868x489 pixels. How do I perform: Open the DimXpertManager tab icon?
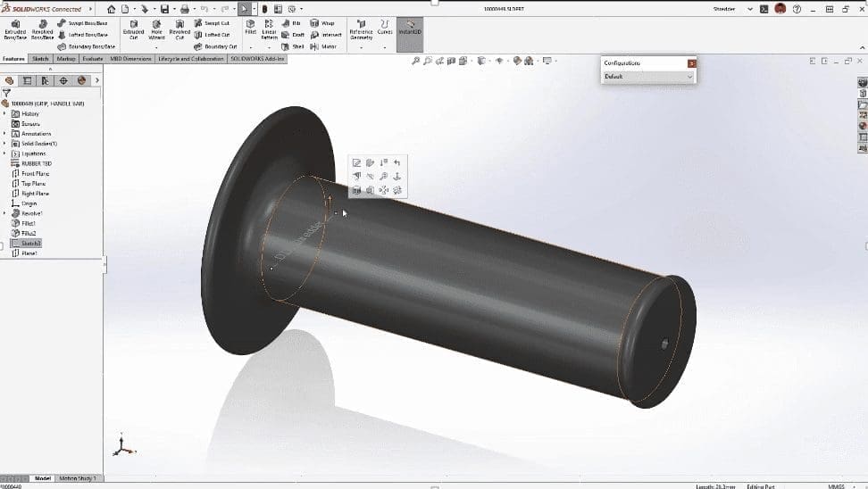click(x=63, y=81)
